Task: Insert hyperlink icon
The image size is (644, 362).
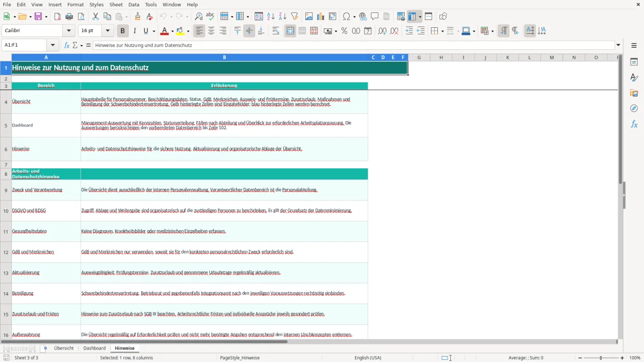Action: pos(363,17)
